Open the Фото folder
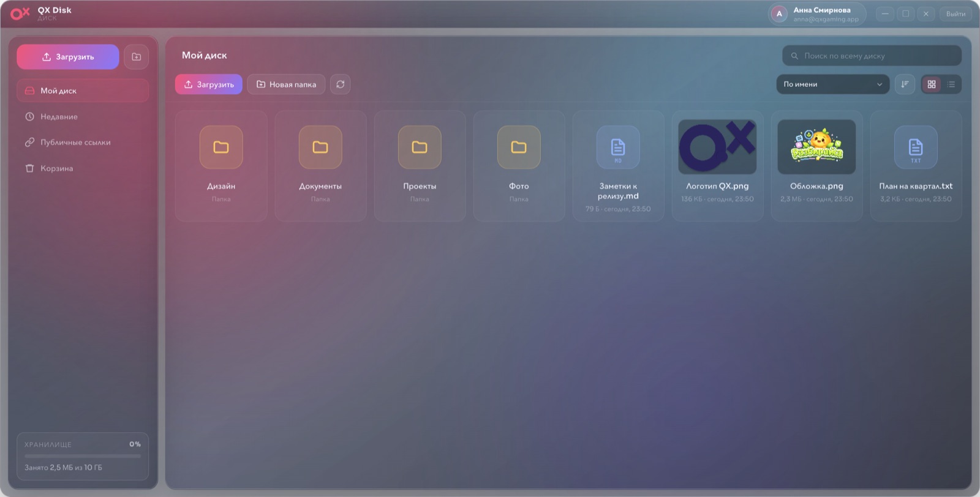This screenshot has width=980, height=497. pyautogui.click(x=519, y=166)
